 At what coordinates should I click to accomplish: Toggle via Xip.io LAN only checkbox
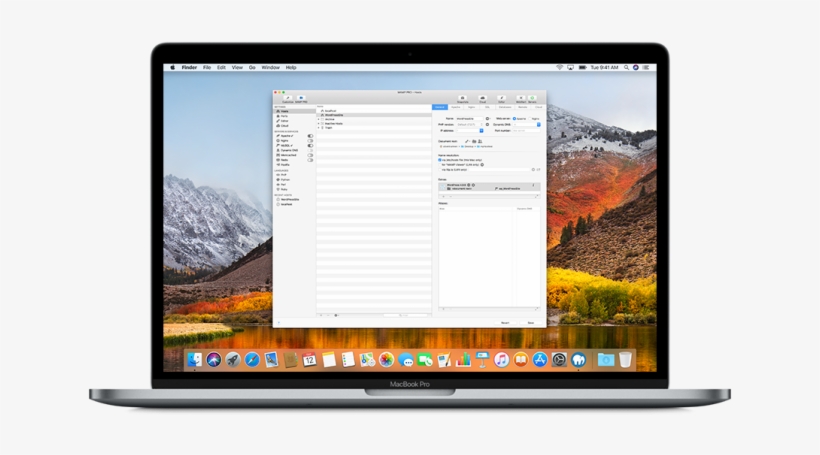click(x=440, y=169)
